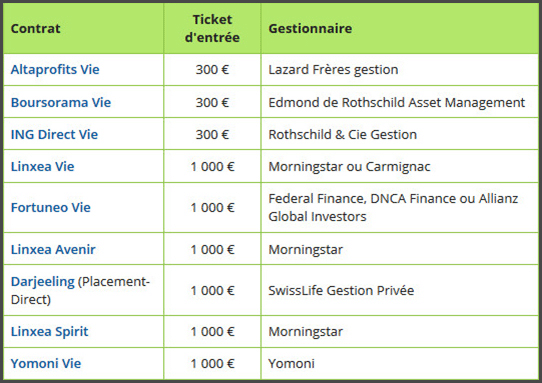
Task: Select the Lazard Frères gestion cell
Action: coord(400,69)
